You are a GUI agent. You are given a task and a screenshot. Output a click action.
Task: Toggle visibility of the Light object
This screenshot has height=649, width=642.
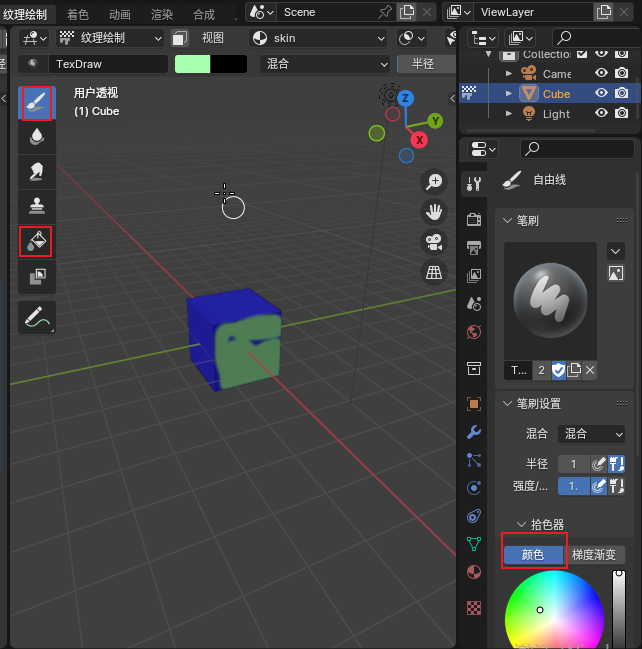pos(602,114)
